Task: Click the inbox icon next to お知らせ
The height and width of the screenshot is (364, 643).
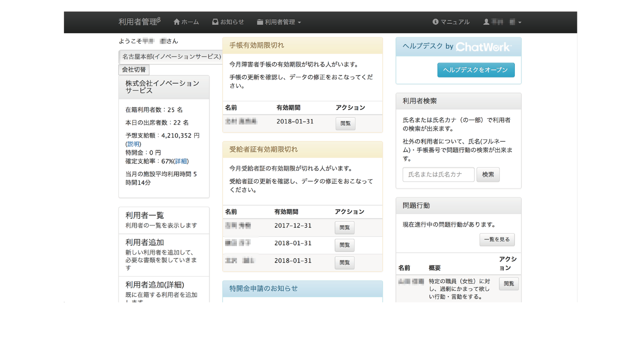Action: pos(215,22)
